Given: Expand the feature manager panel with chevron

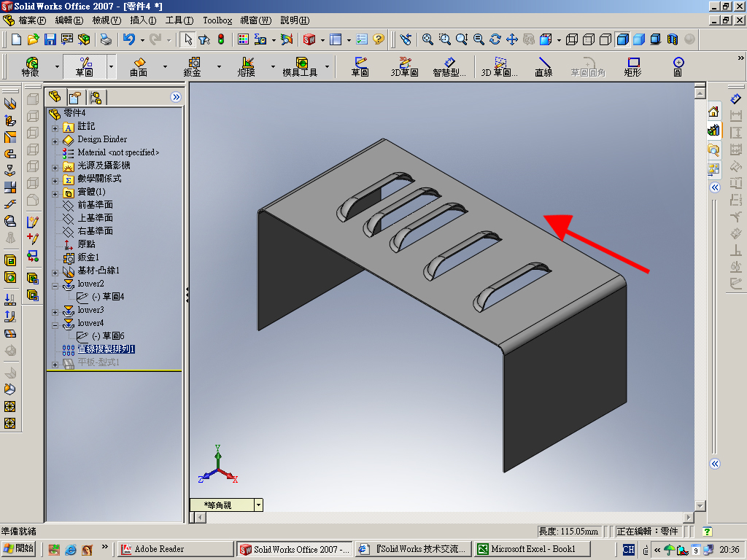Looking at the screenshot, I should coord(176,97).
